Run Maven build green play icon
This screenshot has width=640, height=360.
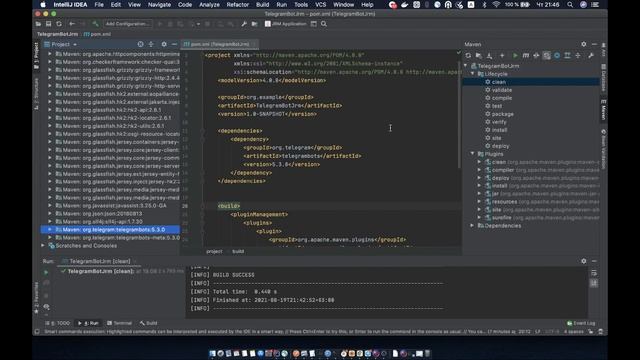click(515, 56)
